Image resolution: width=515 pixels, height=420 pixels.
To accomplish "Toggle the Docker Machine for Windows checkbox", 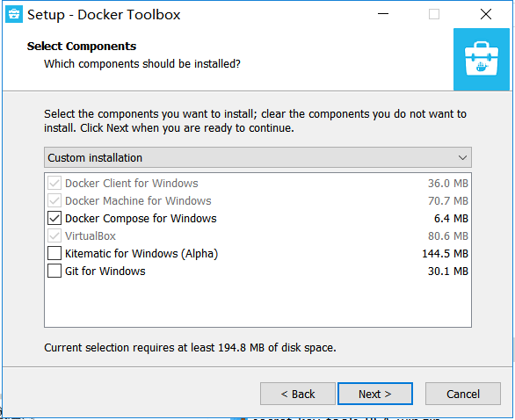I will 54,200.
